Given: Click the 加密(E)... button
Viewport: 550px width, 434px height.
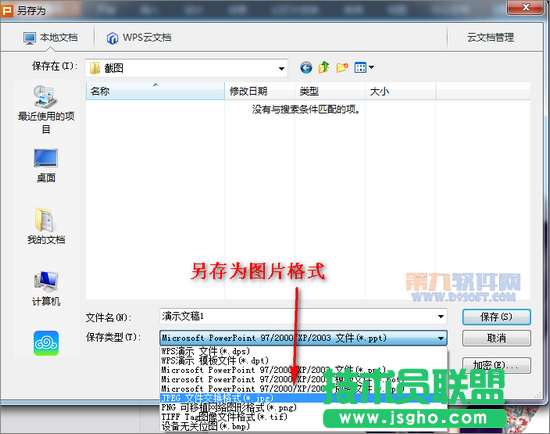Looking at the screenshot, I should tap(496, 366).
